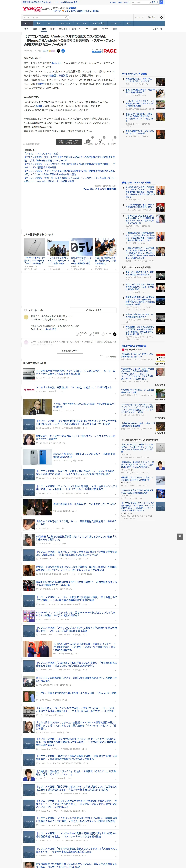The width and height of the screenshot is (186, 868).
Task: Click the マイページ button
Action: [139, 18]
